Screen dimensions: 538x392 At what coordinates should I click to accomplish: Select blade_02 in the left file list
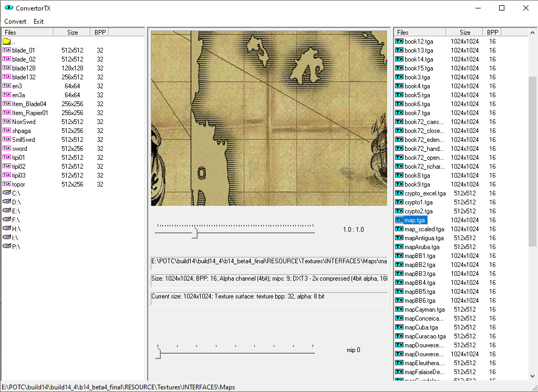pyautogui.click(x=24, y=59)
